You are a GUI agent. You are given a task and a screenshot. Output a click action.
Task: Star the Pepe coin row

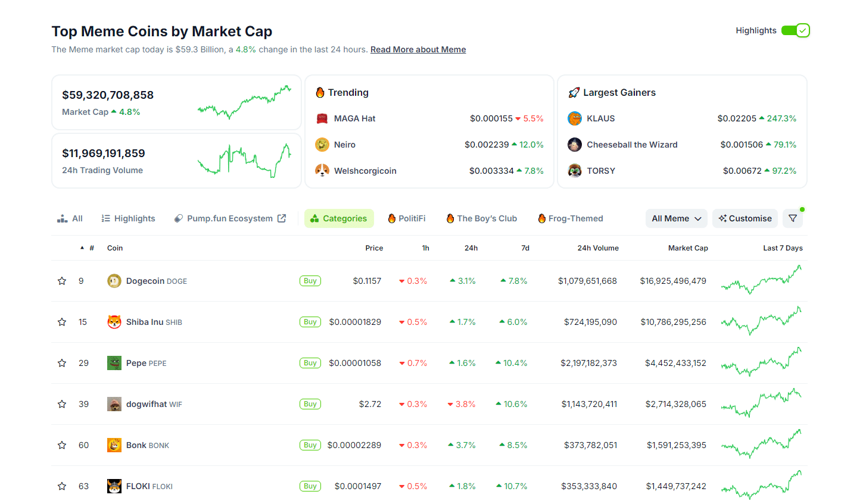pos(62,363)
